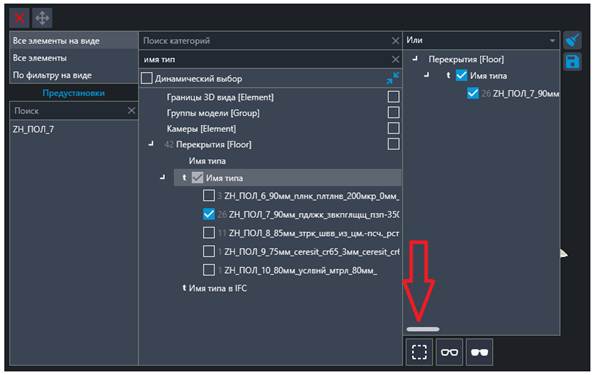
Task: Click the move window cross-arrows icon
Action: tap(42, 18)
